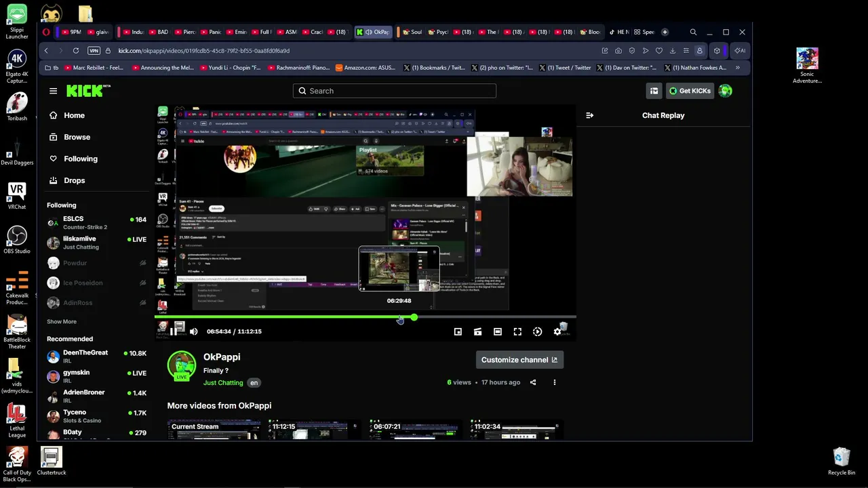The height and width of the screenshot is (488, 868).
Task: Open the 06:07:21 video thumbnail
Action: pyautogui.click(x=416, y=430)
